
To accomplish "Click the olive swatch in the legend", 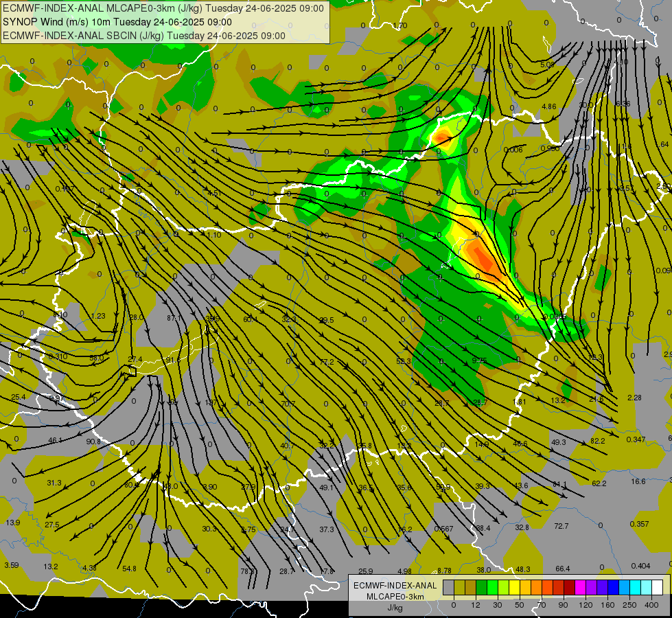I will (x=459, y=587).
